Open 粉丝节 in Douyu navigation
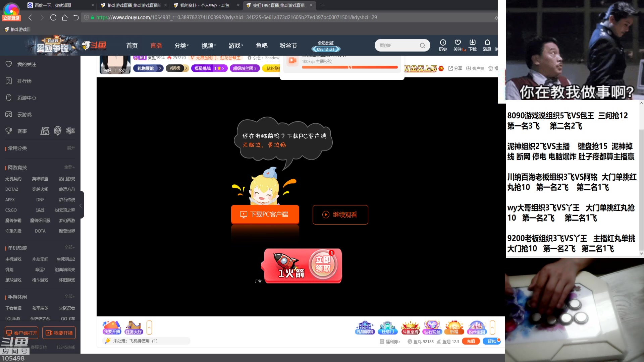The height and width of the screenshot is (362, 644). [288, 46]
